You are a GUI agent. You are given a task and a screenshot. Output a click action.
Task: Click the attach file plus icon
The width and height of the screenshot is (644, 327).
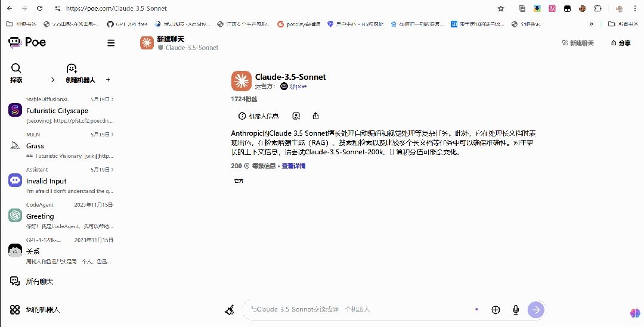(x=496, y=310)
